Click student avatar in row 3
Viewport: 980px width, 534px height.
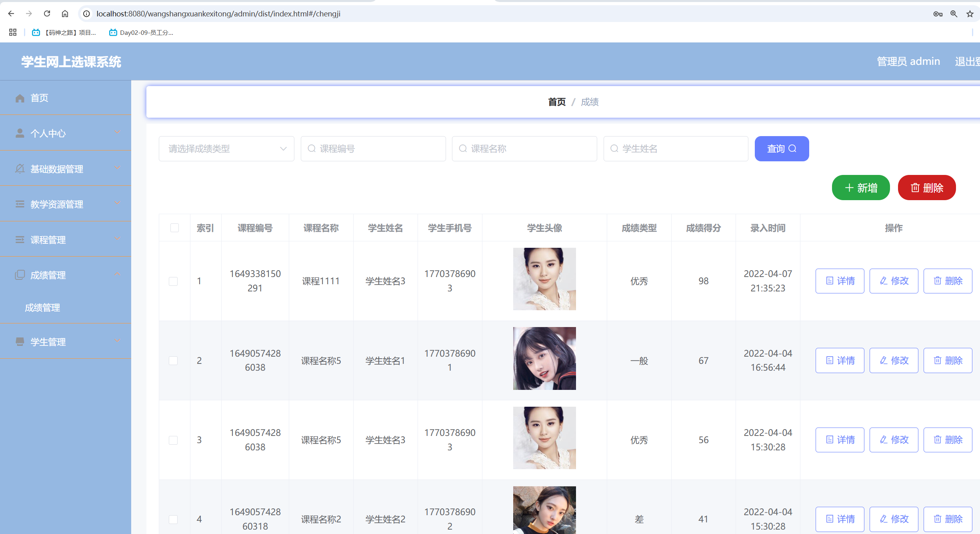[544, 438]
